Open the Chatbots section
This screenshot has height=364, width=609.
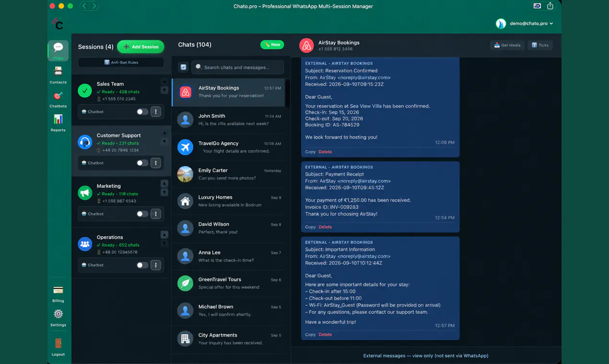(58, 99)
